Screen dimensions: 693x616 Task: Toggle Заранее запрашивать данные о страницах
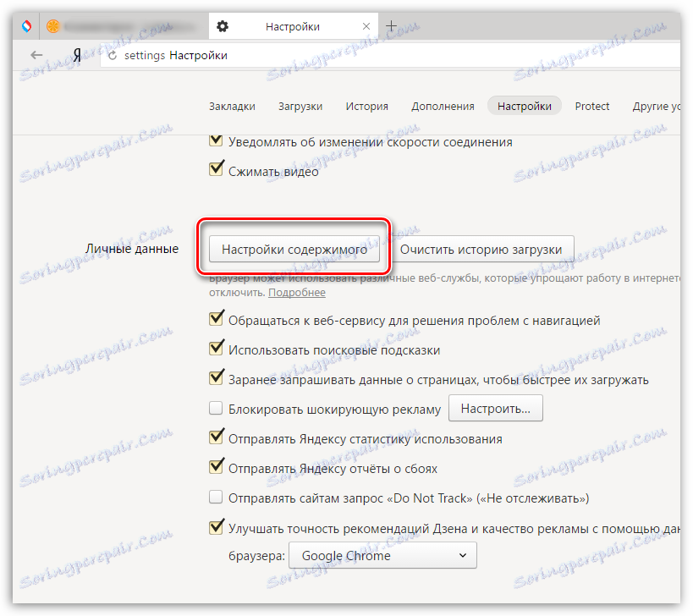[x=216, y=378]
